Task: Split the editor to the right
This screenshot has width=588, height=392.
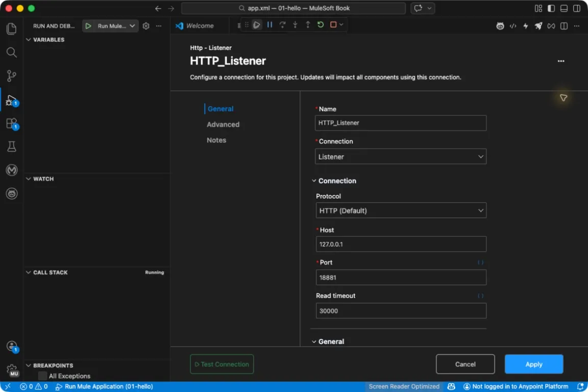Action: click(563, 26)
